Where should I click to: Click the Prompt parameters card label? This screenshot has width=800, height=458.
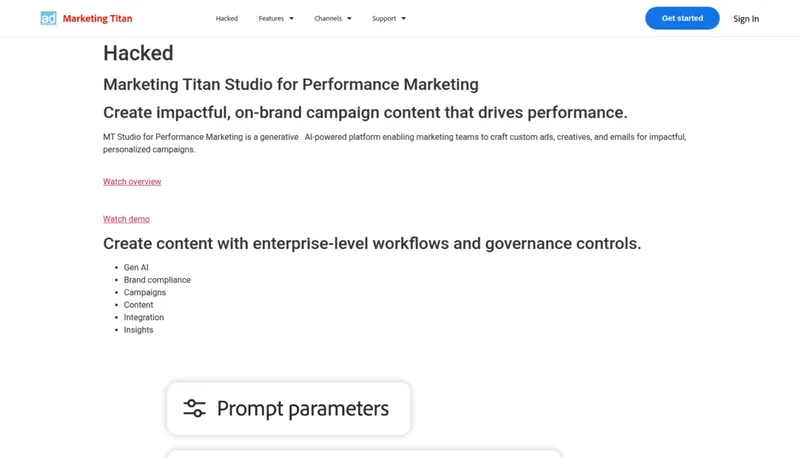tap(302, 408)
